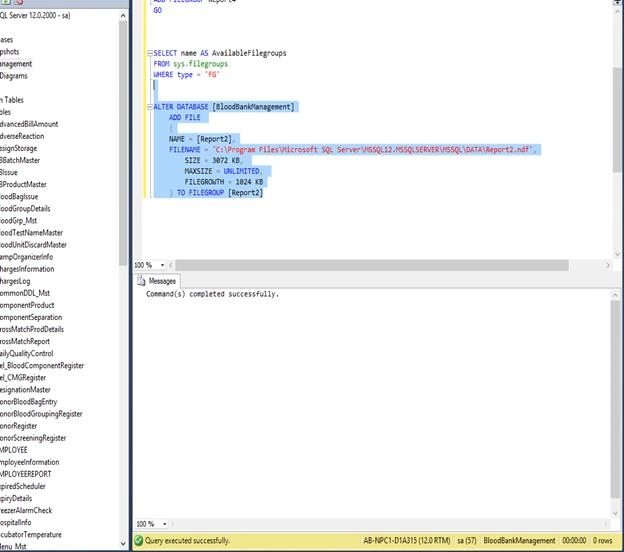Select the SQL Server 12.0.2000 - sa node
The image size is (624, 552).
pyautogui.click(x=35, y=16)
